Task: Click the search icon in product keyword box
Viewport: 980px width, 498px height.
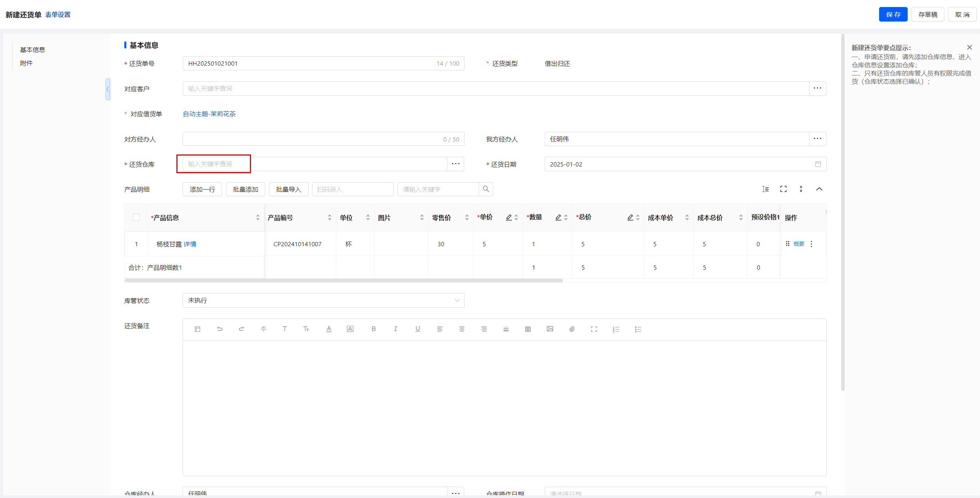Action: point(486,189)
